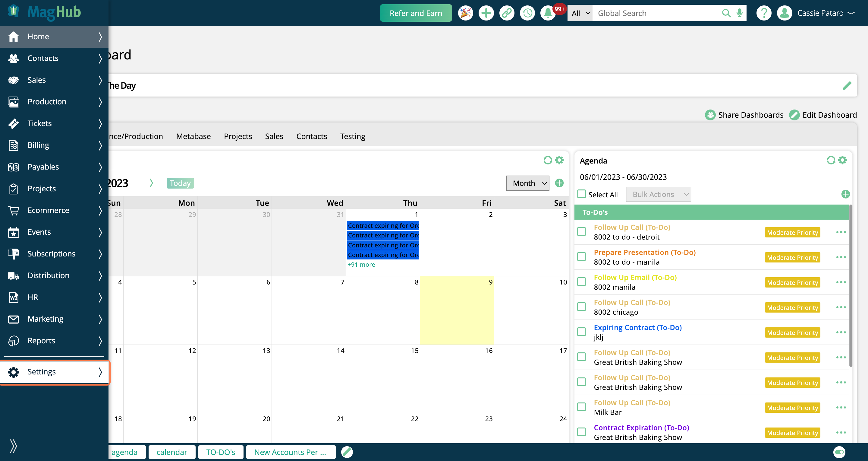Switch to the Testing dashboard tab

352,136
